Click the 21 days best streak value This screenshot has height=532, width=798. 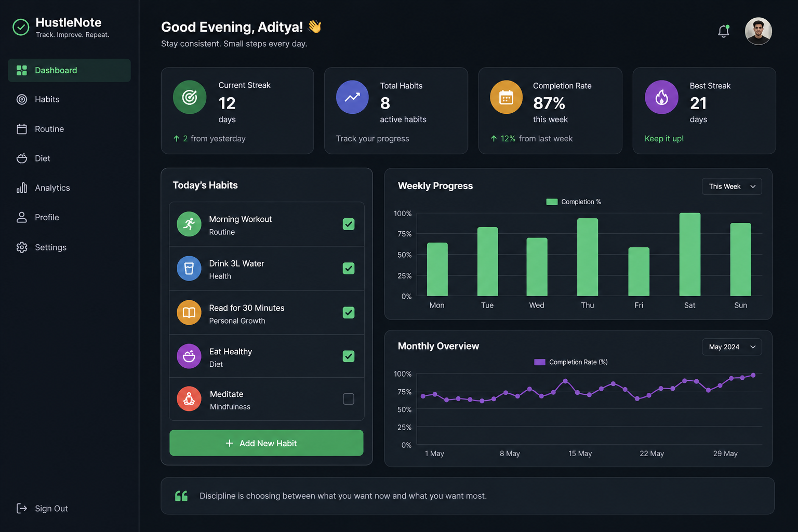(x=698, y=103)
